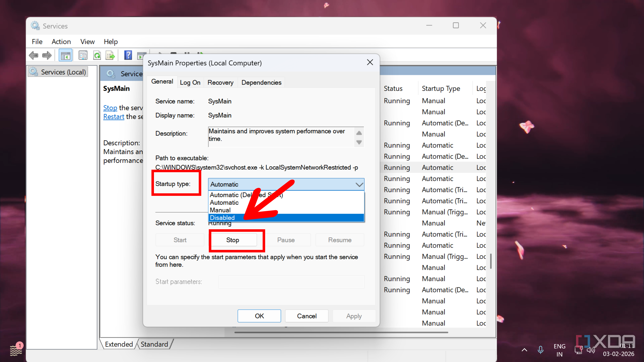Viewport: 644px width, 362px height.
Task: Click the blue Help question-mark icon
Action: coord(128,55)
